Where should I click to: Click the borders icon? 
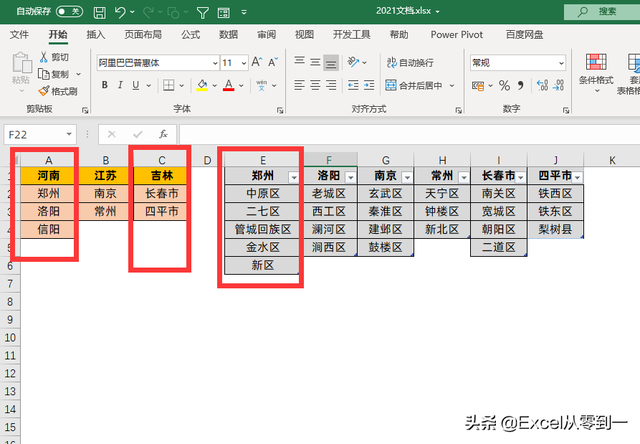click(x=169, y=85)
